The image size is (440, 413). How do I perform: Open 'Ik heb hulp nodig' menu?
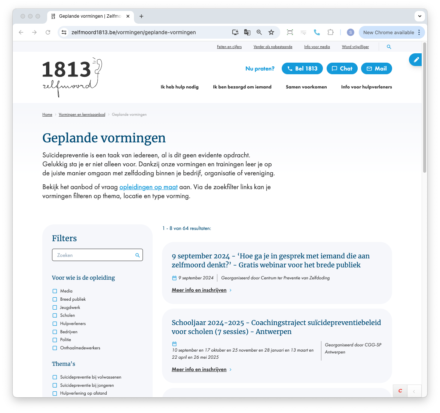click(180, 87)
